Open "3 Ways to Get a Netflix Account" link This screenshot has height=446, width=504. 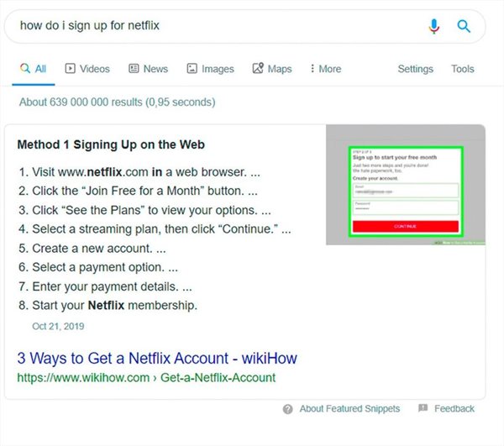157,358
